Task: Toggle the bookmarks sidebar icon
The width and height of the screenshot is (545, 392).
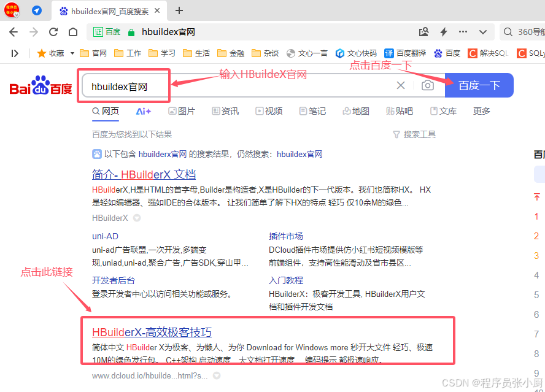Action: pos(15,53)
